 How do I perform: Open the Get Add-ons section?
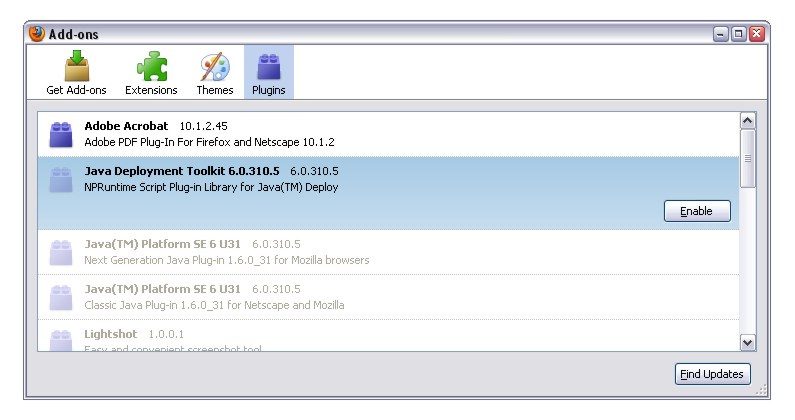tap(76, 73)
